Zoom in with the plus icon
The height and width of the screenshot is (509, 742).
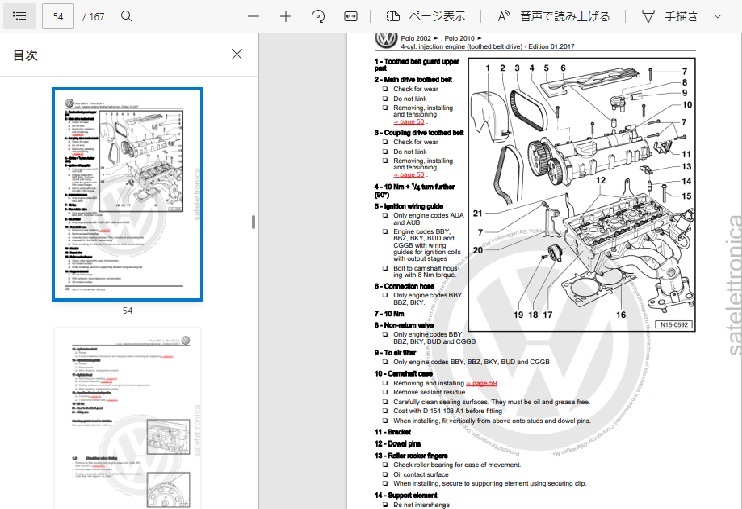point(285,17)
